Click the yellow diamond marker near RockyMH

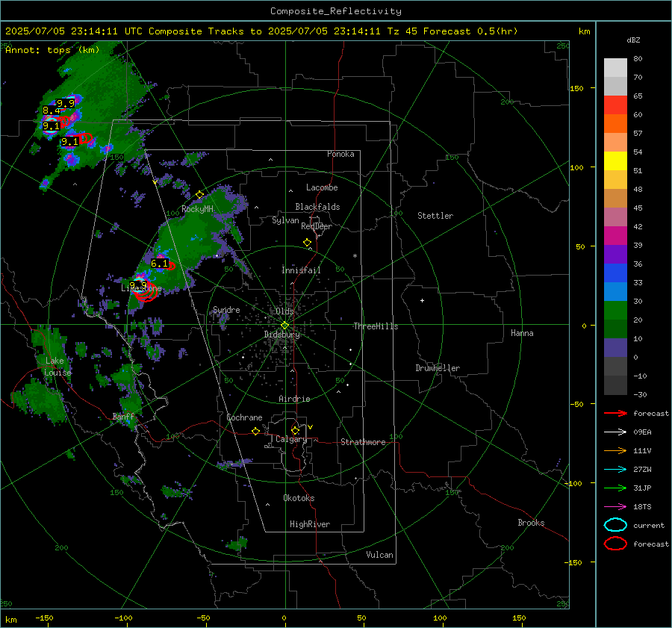(x=199, y=195)
